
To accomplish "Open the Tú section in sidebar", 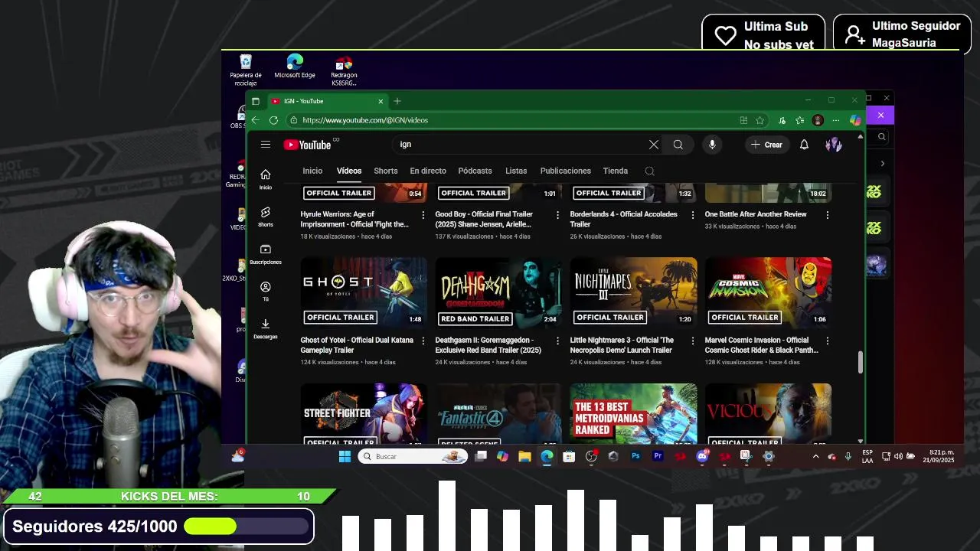I will click(x=266, y=292).
